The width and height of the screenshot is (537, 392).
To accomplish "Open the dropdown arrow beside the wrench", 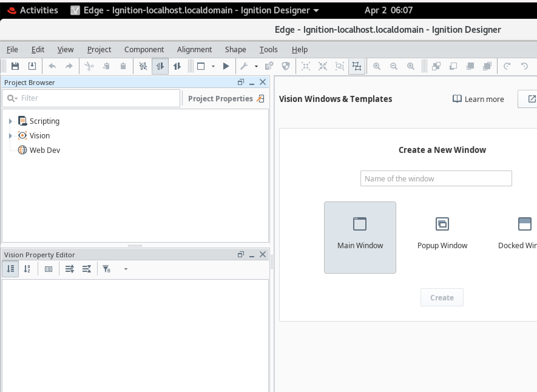I will 256,66.
